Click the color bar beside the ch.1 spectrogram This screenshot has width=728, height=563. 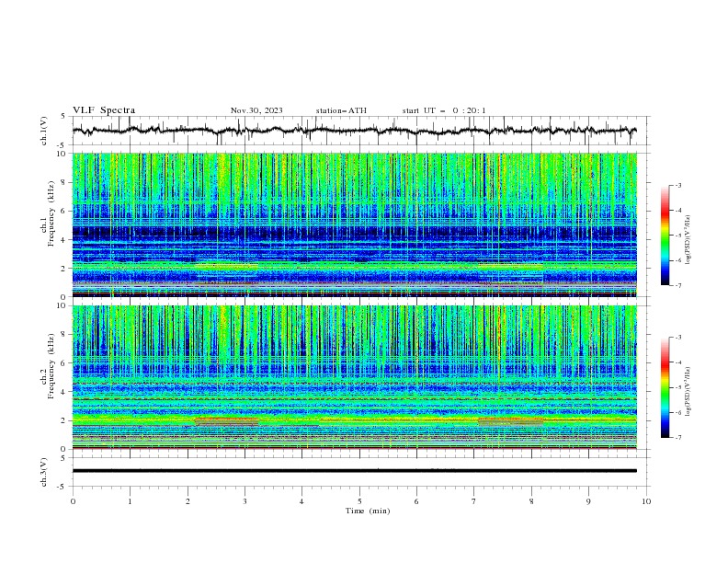[665, 235]
